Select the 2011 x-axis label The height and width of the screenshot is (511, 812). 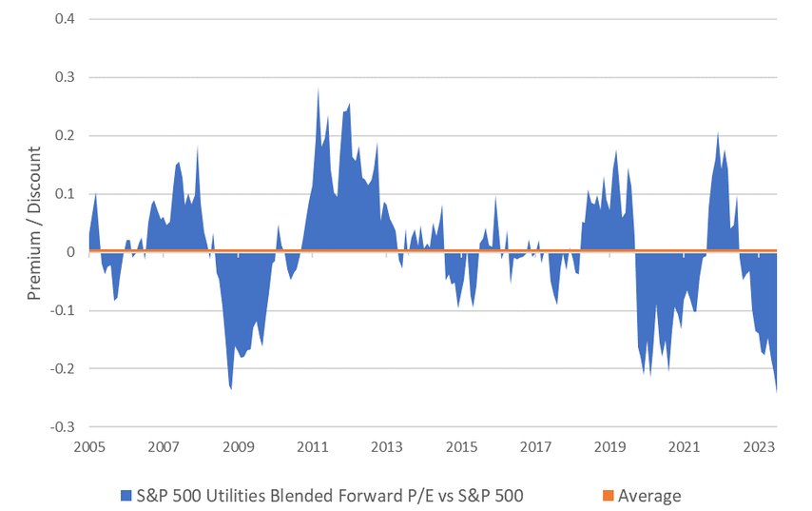pyautogui.click(x=313, y=445)
